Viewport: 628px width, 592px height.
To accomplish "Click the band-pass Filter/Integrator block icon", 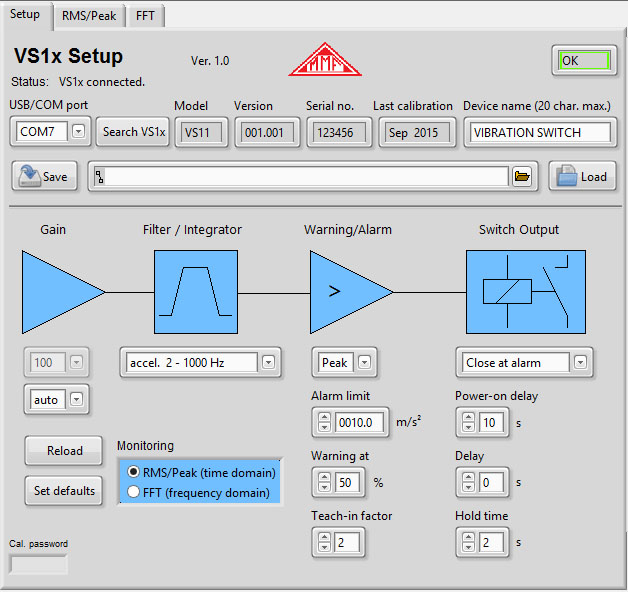I will click(196, 292).
